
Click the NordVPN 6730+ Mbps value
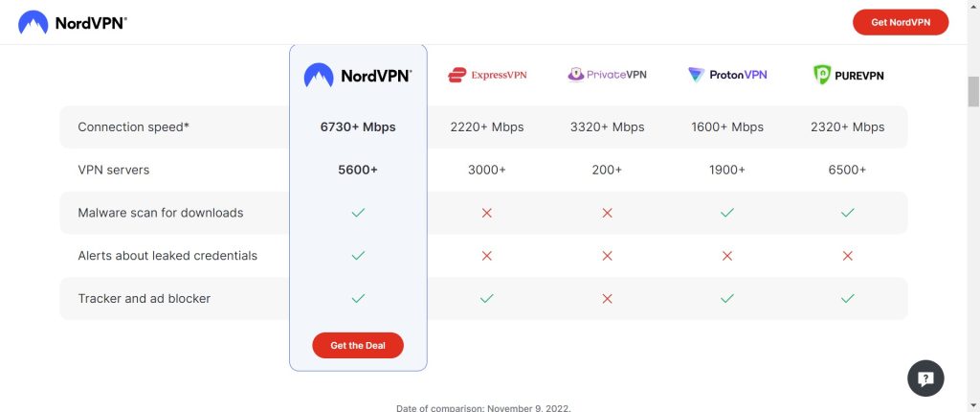click(358, 126)
